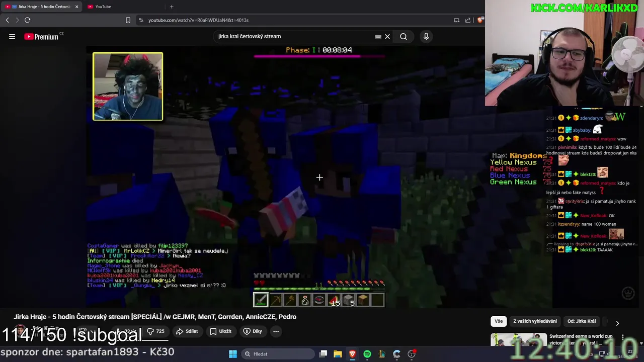Image resolution: width=644 pixels, height=362 pixels.
Task: Bookmark this page using the bookmark icon
Action: pos(128,20)
